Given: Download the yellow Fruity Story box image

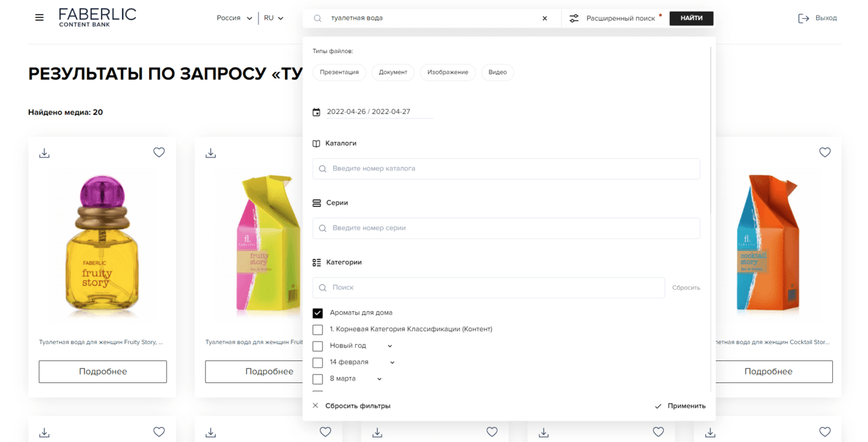Looking at the screenshot, I should click(x=211, y=153).
